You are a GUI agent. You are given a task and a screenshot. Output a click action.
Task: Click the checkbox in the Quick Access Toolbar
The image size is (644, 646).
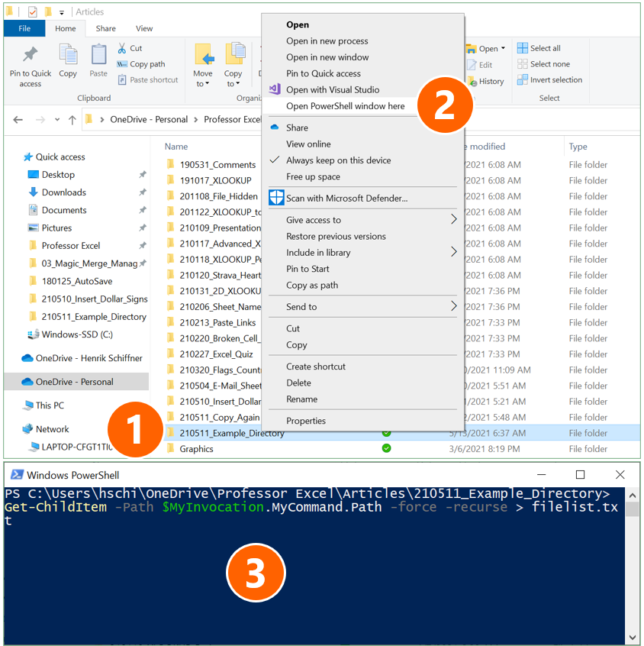pyautogui.click(x=32, y=11)
